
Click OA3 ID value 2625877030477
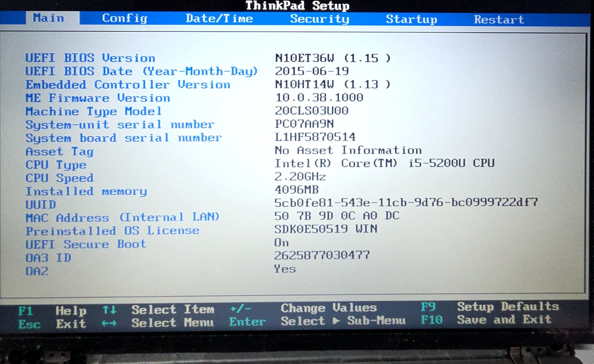pos(322,255)
